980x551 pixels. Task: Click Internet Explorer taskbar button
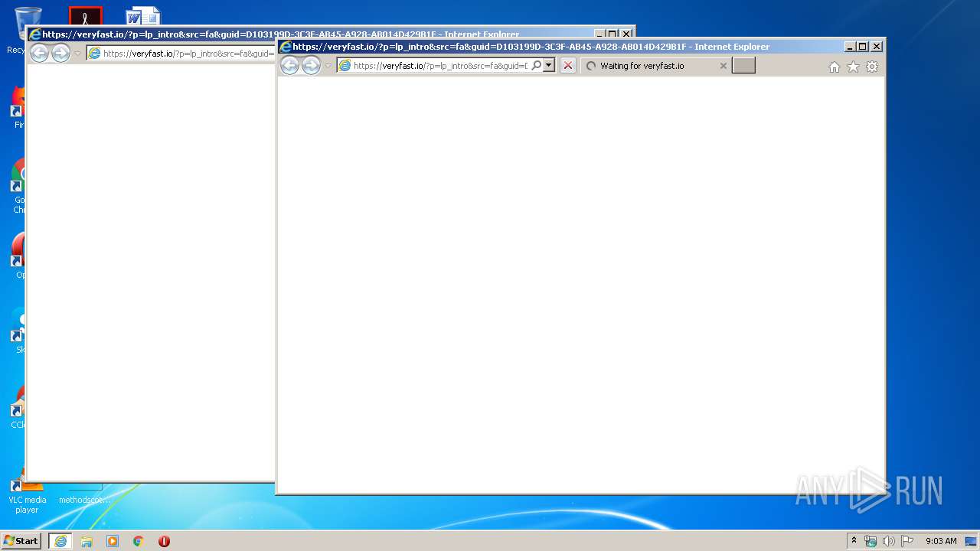pos(60,541)
